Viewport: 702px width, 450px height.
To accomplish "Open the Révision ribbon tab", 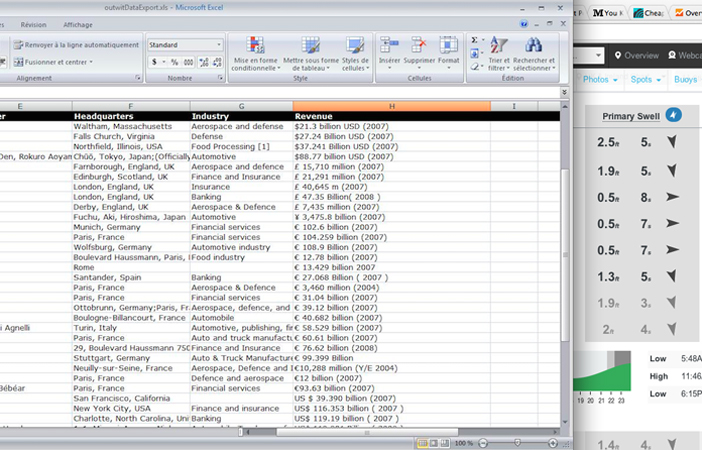I will coord(33,24).
